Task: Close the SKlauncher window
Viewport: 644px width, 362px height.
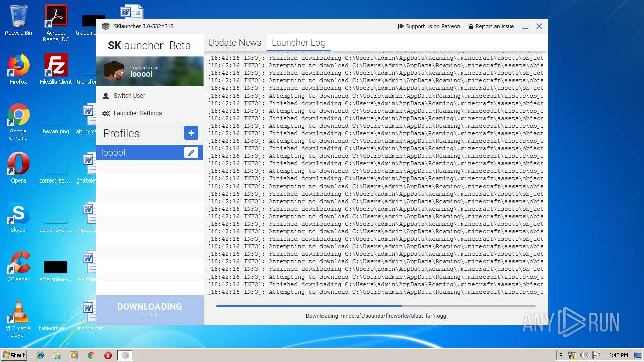Action: click(x=539, y=26)
